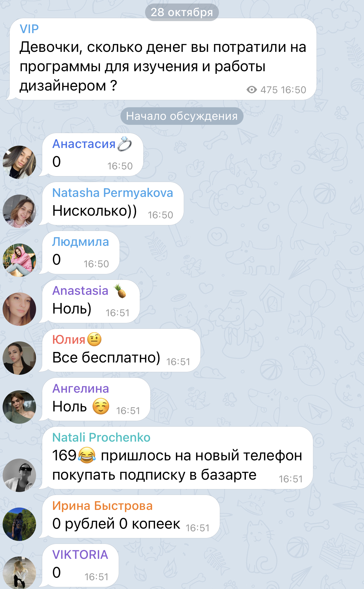Click the Ирина Быстрова sender name
This screenshot has width=364, height=589.
(x=102, y=506)
